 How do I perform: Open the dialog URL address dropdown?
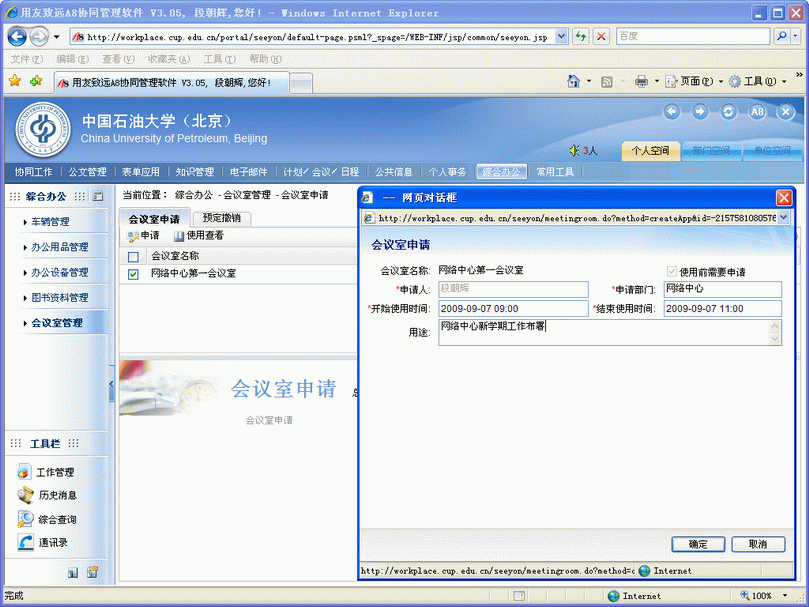[783, 217]
